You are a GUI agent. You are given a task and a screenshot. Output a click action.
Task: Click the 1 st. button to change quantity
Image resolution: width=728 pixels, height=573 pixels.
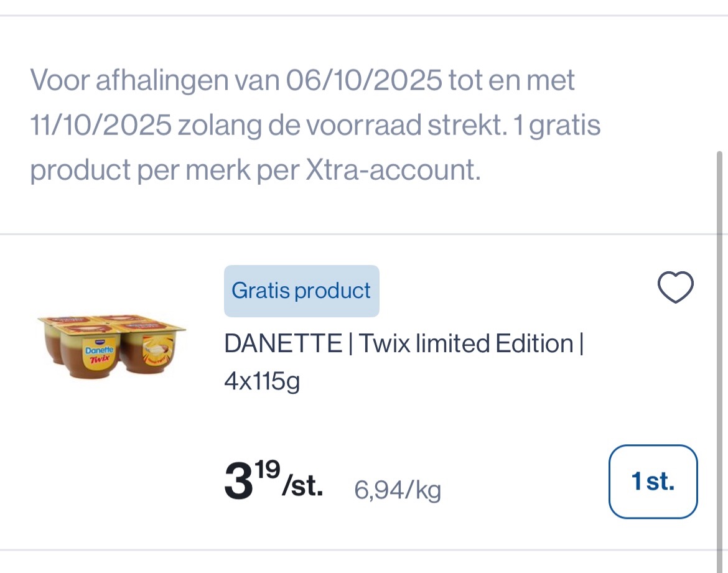[x=653, y=482]
